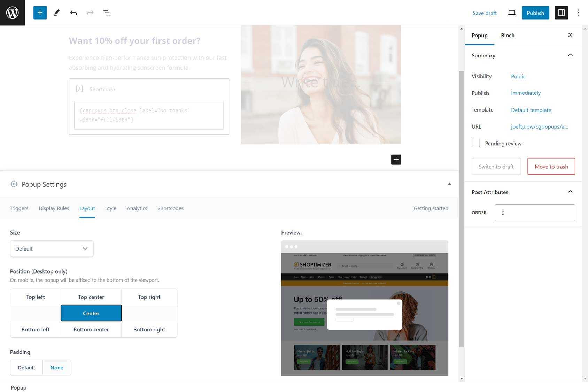Set padding to Default
The width and height of the screenshot is (588, 392).
26,367
